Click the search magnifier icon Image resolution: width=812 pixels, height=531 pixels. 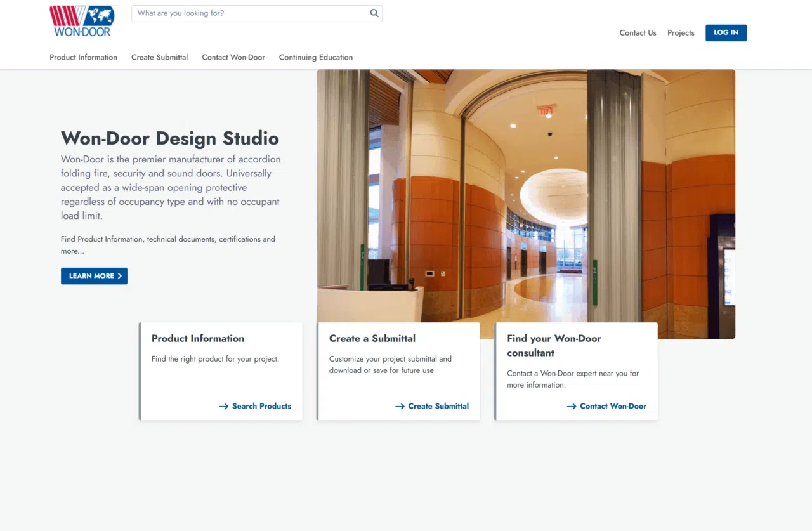(x=374, y=13)
